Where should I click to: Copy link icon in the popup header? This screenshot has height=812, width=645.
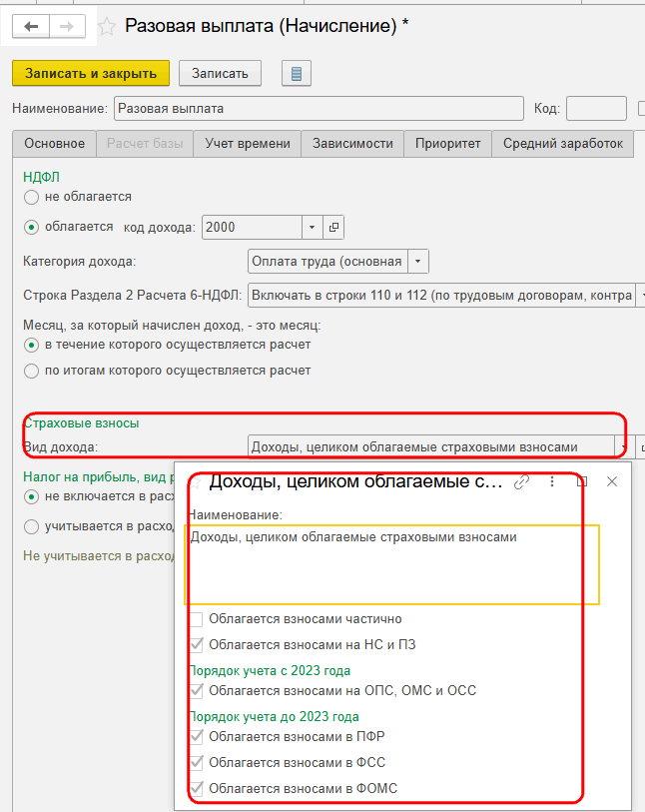(x=521, y=482)
